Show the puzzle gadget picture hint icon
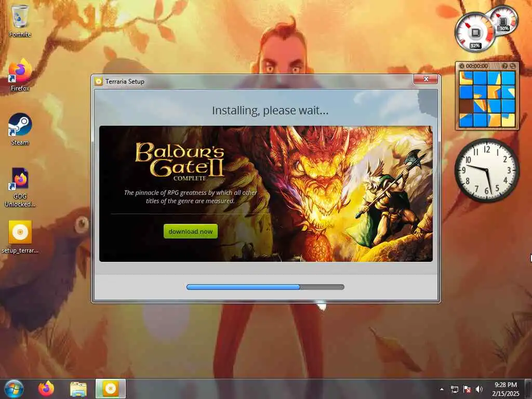Image resolution: width=532 pixels, height=399 pixels. click(505, 66)
